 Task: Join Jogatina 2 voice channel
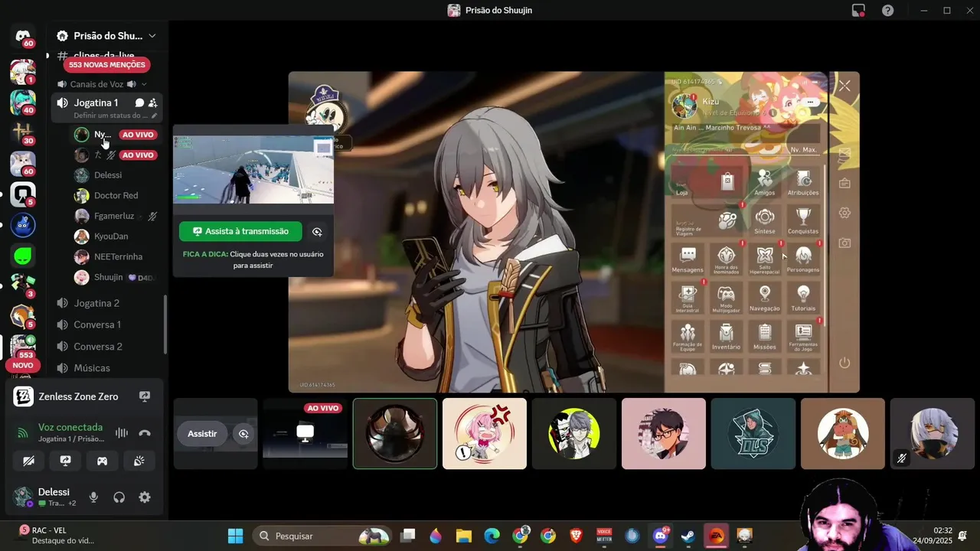(x=107, y=303)
